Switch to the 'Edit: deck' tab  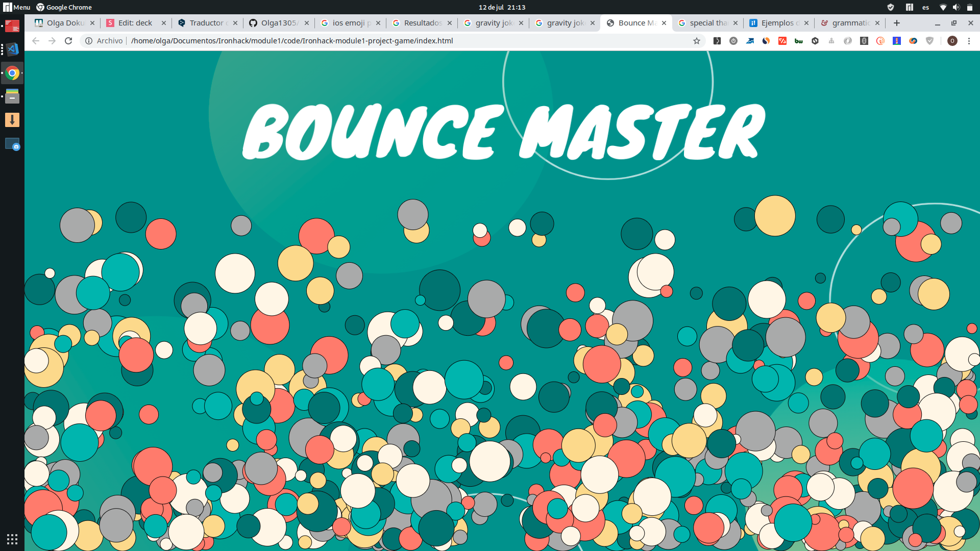pos(135,23)
